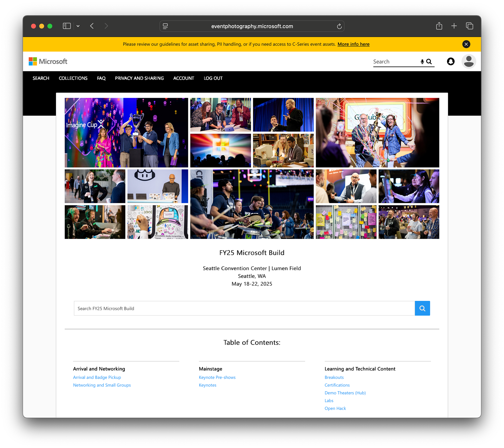This screenshot has width=504, height=448.
Task: Open the LEARN cap sticker artwork photo
Action: (158, 222)
